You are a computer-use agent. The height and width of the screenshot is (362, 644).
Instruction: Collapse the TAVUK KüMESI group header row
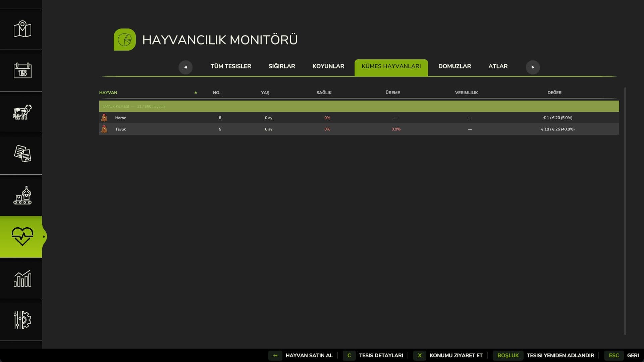pos(359,106)
